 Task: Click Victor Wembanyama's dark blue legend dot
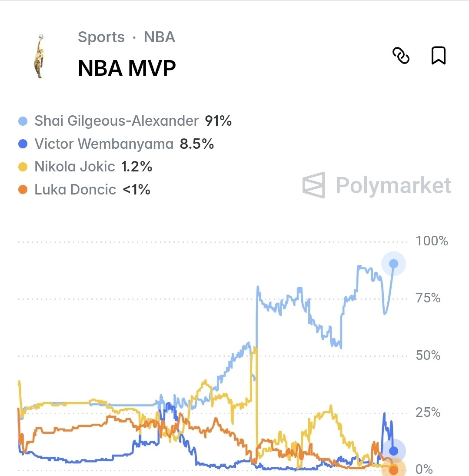click(x=23, y=144)
